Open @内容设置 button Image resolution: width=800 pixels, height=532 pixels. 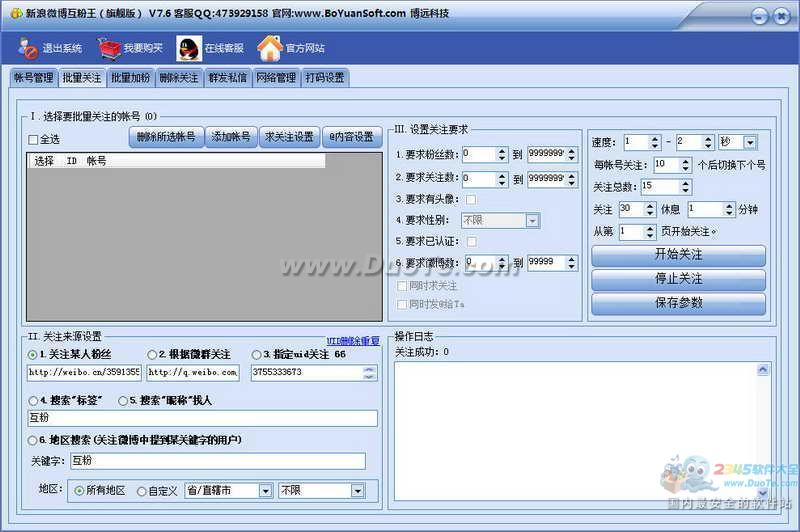coord(352,137)
